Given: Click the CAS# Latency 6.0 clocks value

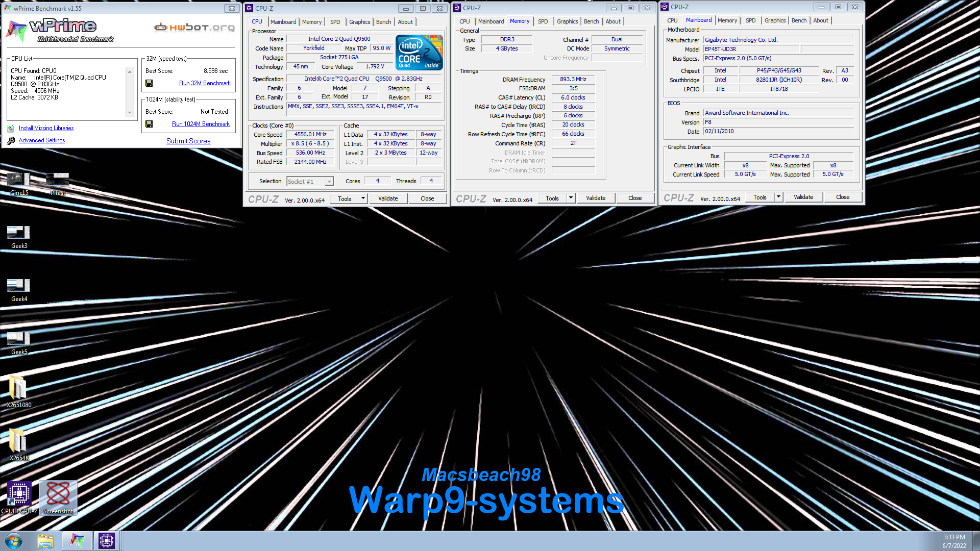Looking at the screenshot, I should tap(573, 97).
